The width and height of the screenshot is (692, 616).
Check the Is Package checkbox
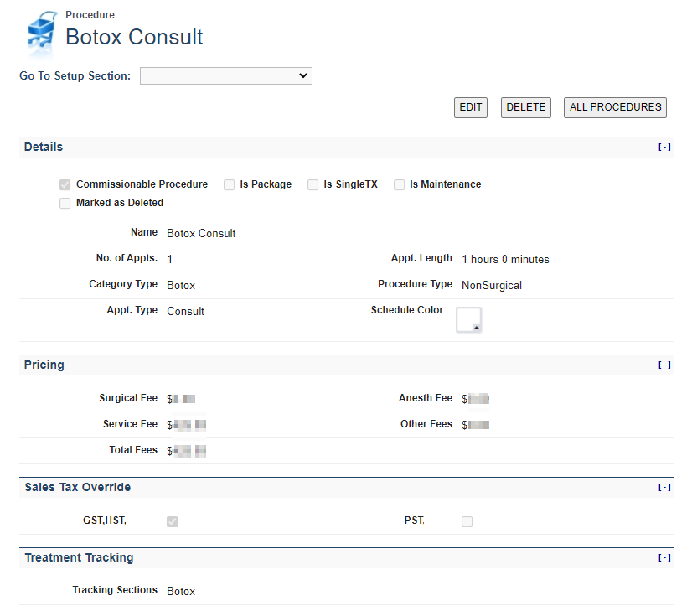[x=229, y=184]
